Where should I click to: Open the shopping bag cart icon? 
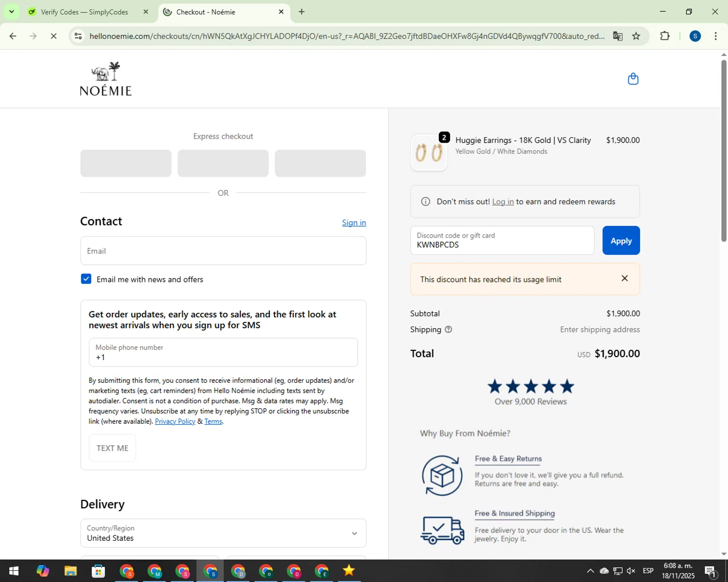pos(633,79)
